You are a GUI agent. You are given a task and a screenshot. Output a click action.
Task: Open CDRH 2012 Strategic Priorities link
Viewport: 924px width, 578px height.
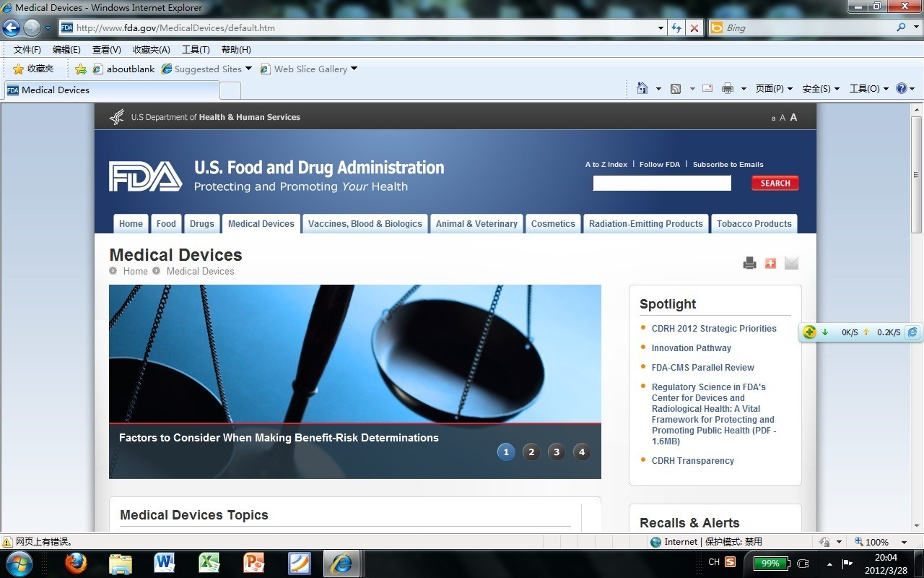coord(714,328)
